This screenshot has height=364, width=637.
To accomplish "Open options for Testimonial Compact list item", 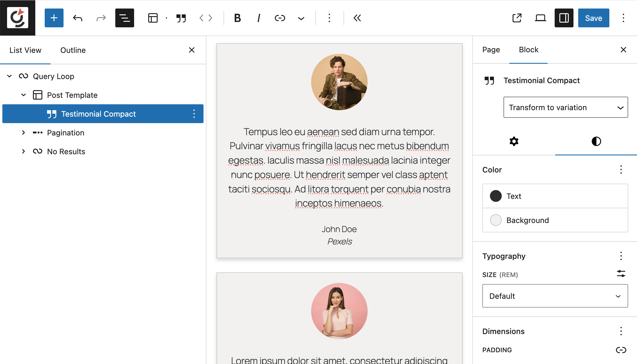I will coord(194,114).
